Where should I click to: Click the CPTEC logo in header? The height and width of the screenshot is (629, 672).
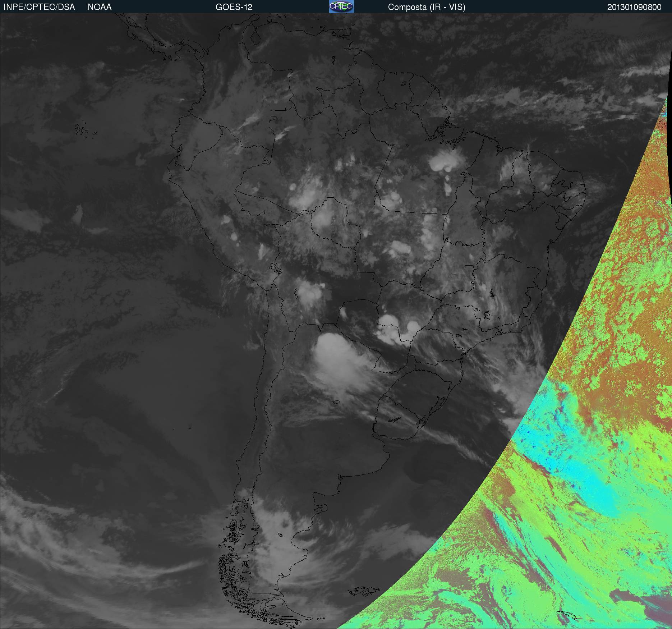click(341, 6)
